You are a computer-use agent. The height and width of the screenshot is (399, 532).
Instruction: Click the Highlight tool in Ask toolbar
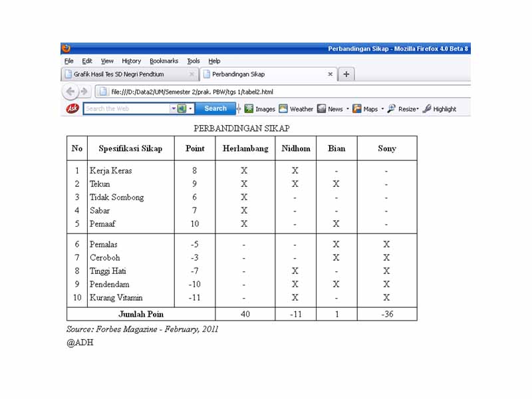click(440, 109)
